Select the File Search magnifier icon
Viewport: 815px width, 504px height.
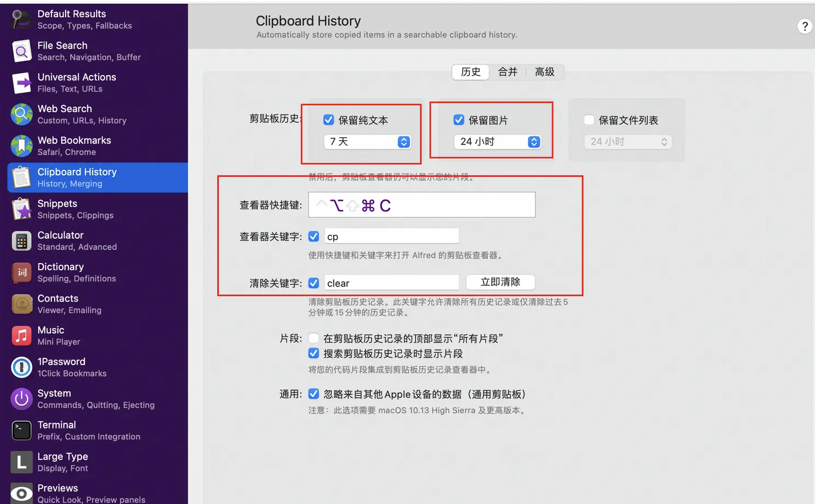click(x=22, y=51)
